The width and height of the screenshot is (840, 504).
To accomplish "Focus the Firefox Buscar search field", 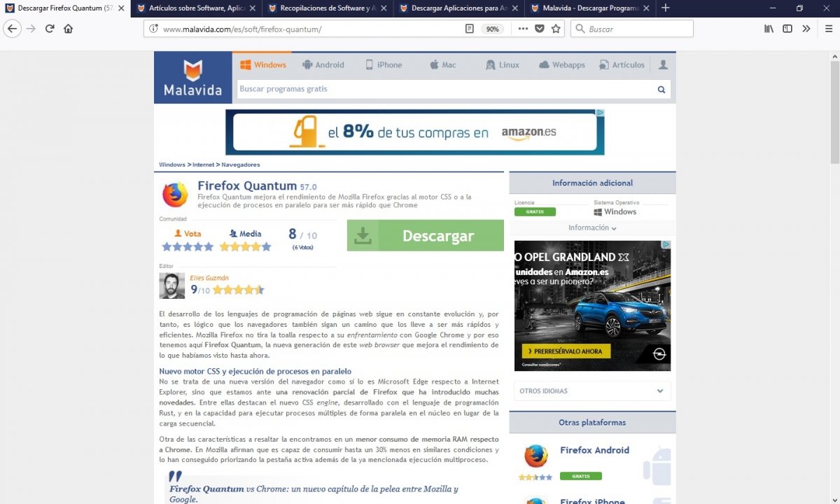I will coord(631,29).
